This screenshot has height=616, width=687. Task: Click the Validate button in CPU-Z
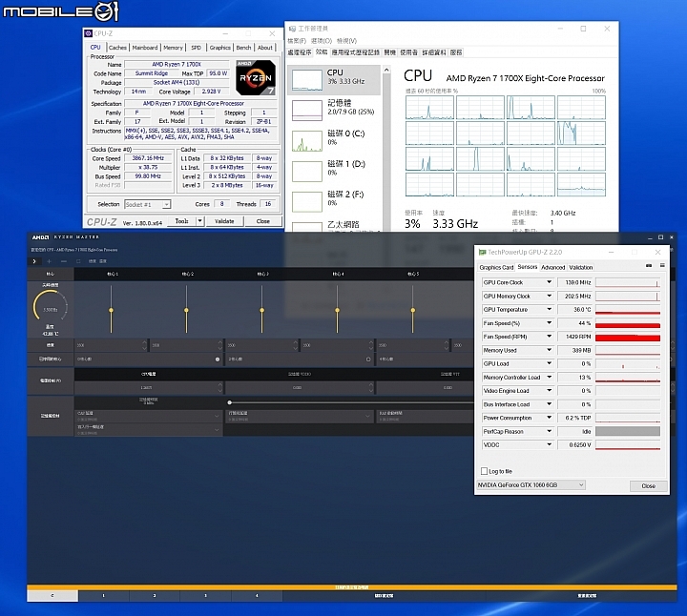point(224,221)
